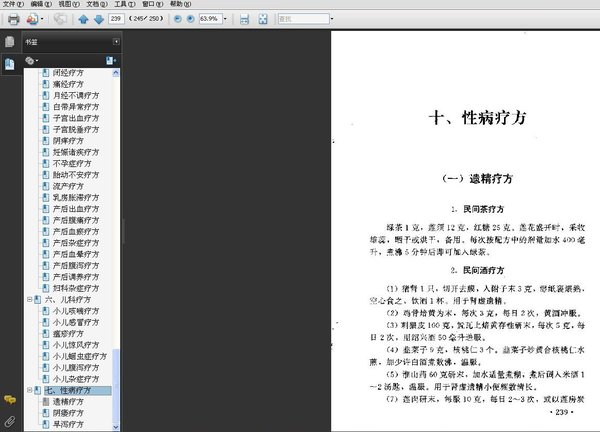Open the bookmarks options gear menu
Viewport: 600px width, 432px height.
coord(31,60)
